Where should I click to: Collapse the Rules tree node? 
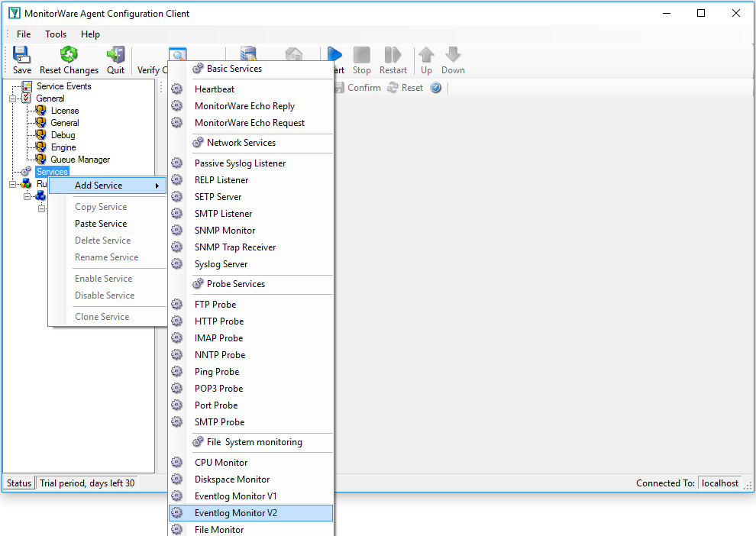tap(12, 184)
